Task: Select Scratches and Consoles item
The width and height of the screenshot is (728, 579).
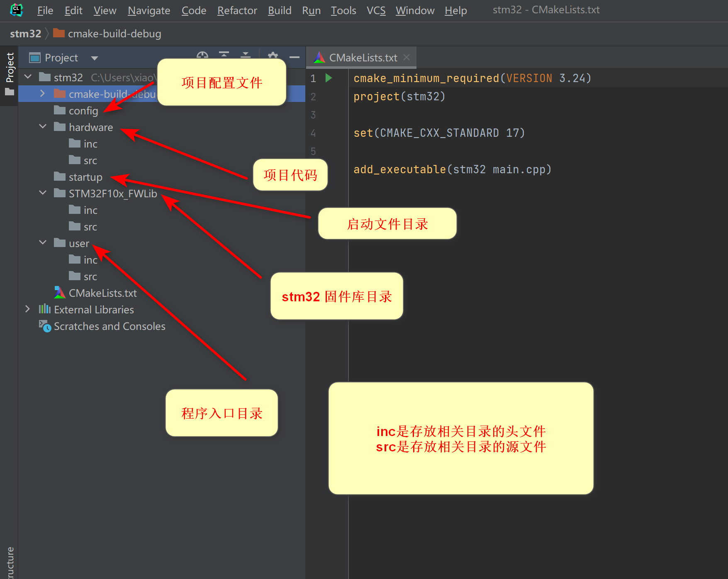Action: coord(110,326)
